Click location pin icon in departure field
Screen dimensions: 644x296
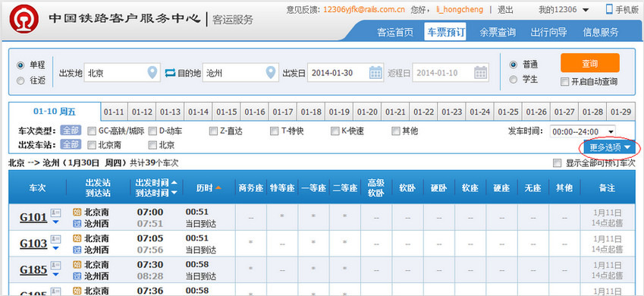coord(152,73)
